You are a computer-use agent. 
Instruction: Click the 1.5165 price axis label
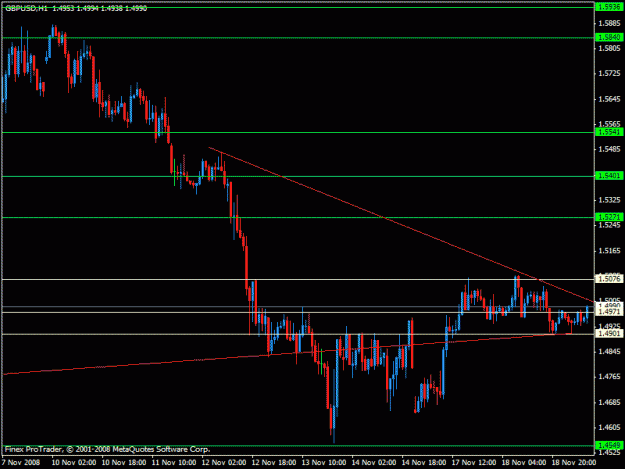(x=609, y=251)
